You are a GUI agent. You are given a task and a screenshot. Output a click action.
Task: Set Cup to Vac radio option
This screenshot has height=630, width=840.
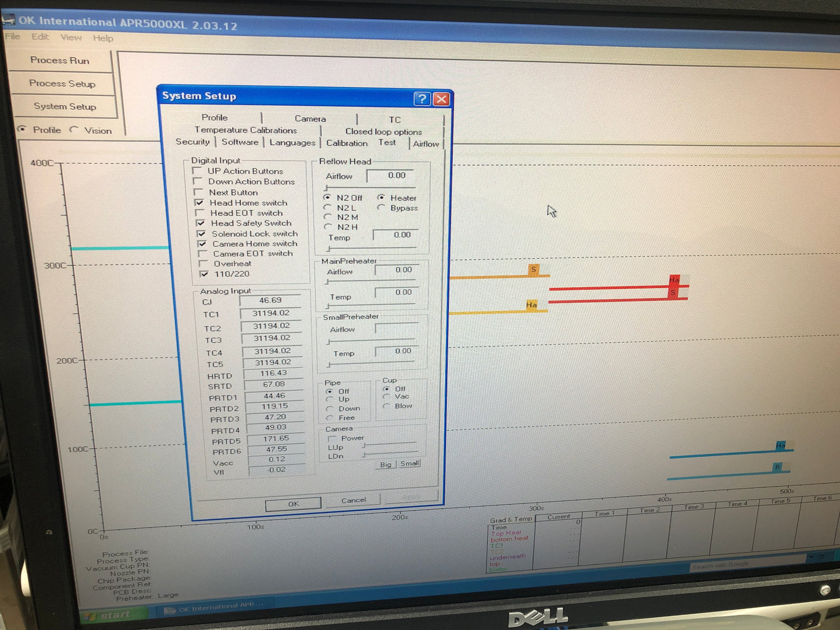tap(386, 396)
